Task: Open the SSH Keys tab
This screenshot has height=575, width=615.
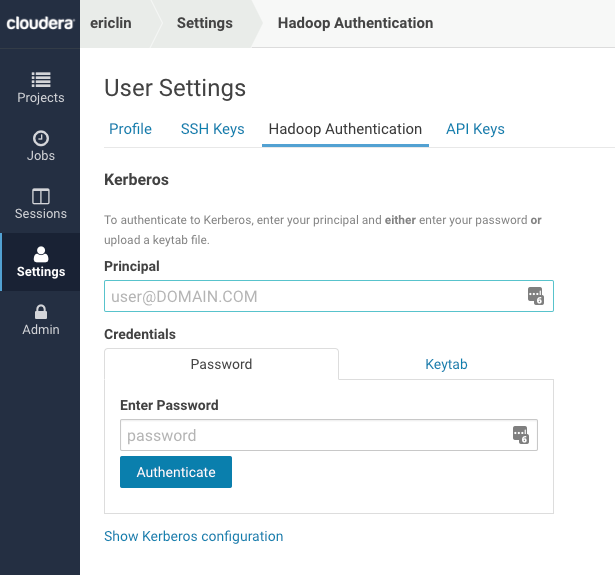Action: (212, 129)
